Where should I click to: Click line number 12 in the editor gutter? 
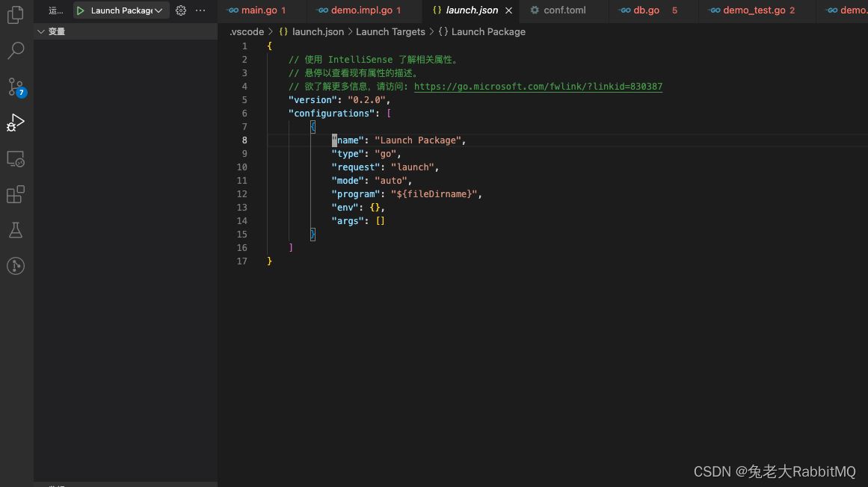[x=241, y=193]
